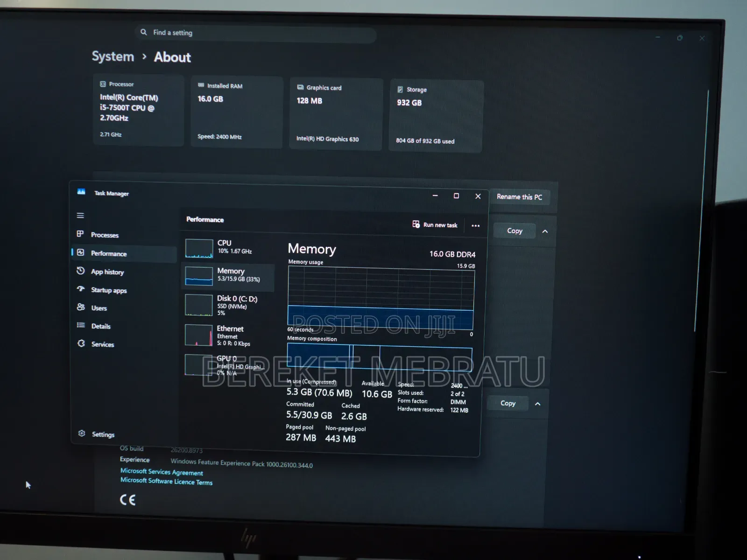Screen dimensions: 747x560
Task: Open Microsoft Software Licence Terms link
Action: pyautogui.click(x=166, y=481)
